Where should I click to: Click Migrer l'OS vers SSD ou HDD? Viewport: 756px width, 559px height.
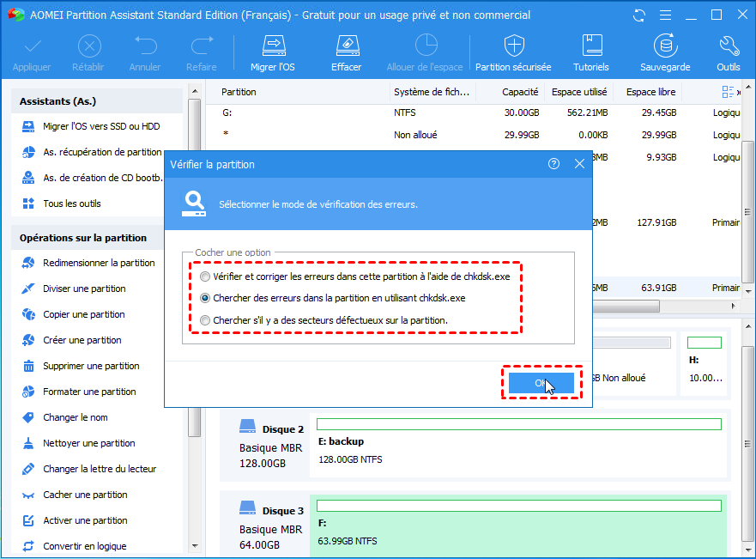[x=92, y=126]
